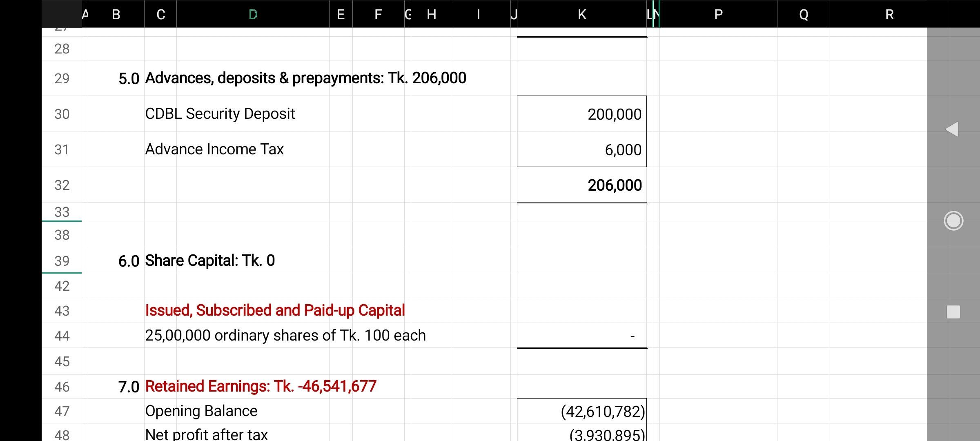Select the CDBL Security Deposit cell
This screenshot has height=441, width=980.
[220, 114]
